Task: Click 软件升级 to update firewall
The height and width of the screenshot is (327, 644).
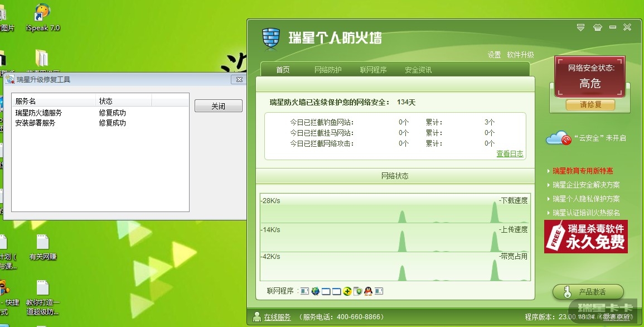Action: point(520,55)
